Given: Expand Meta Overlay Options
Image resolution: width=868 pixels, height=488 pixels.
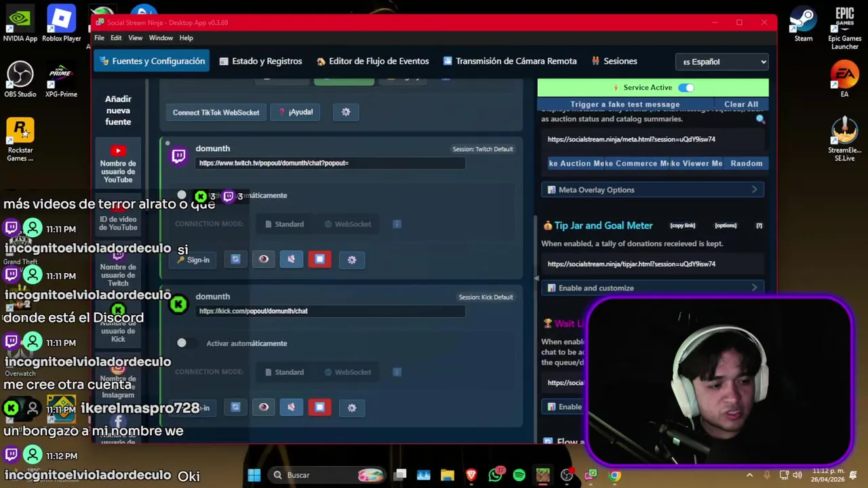Looking at the screenshot, I should coord(652,190).
